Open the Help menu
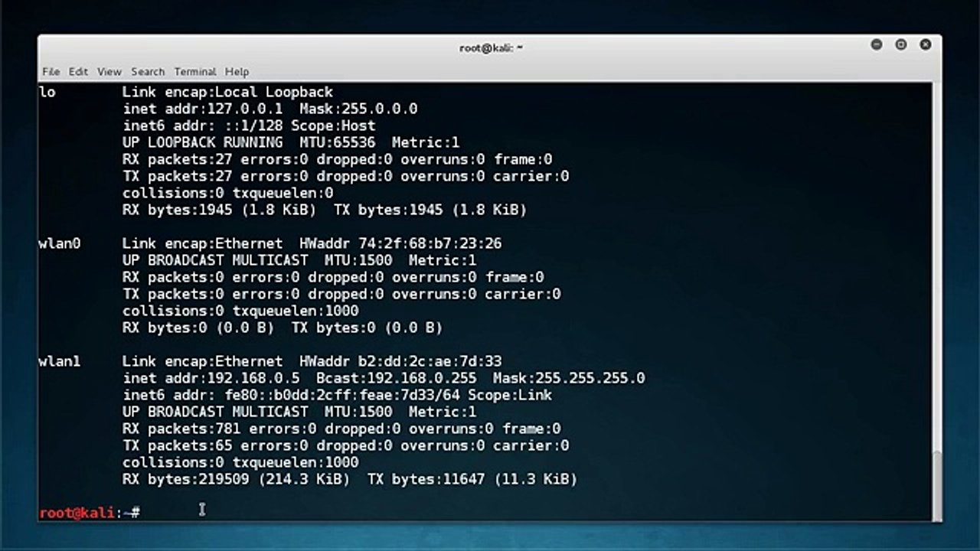Screen dimensions: 980x551 pos(237,71)
